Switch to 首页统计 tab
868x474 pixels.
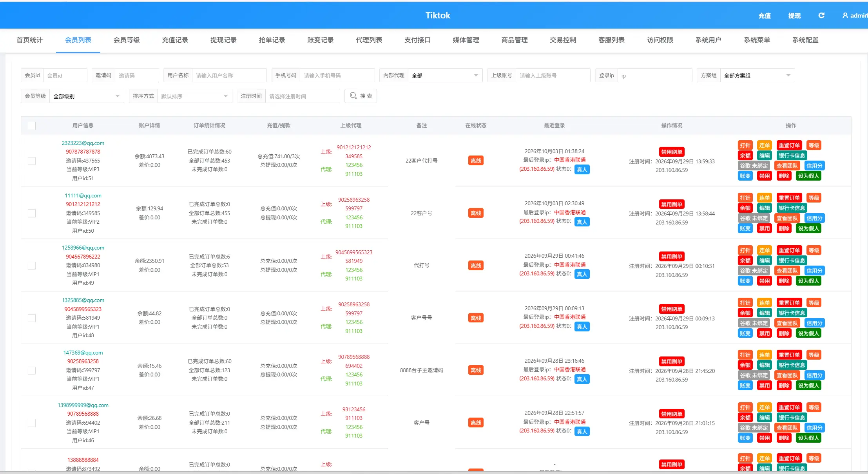(x=29, y=40)
